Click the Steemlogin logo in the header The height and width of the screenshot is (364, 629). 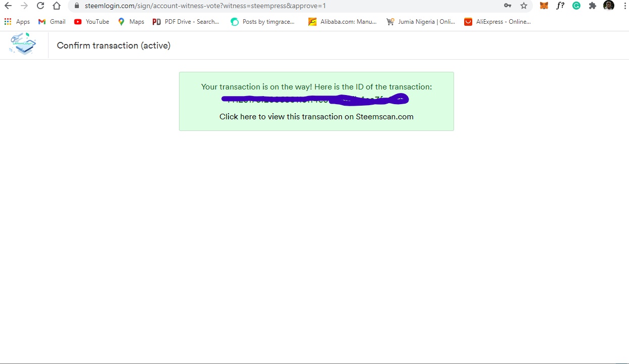22,44
